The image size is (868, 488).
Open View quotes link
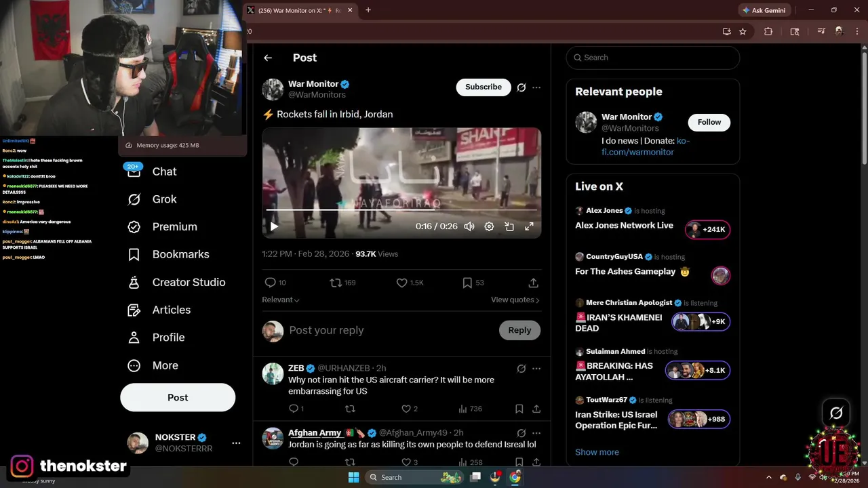(515, 300)
